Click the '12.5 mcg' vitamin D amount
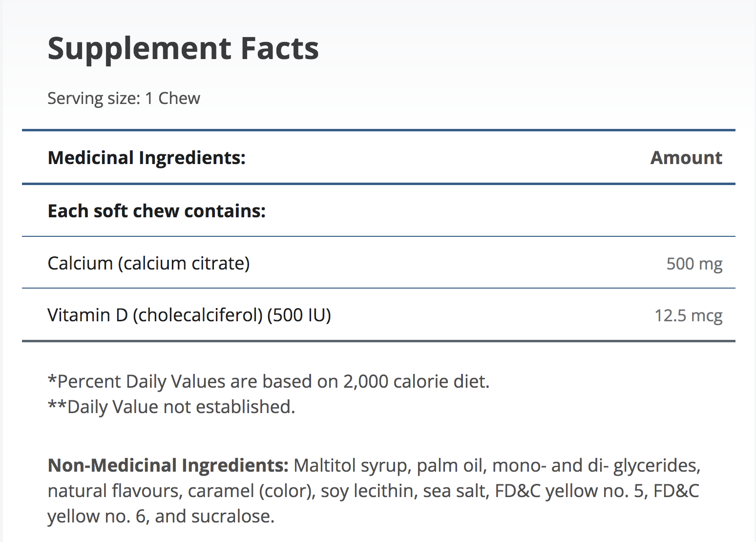The width and height of the screenshot is (756, 542). coord(688,315)
